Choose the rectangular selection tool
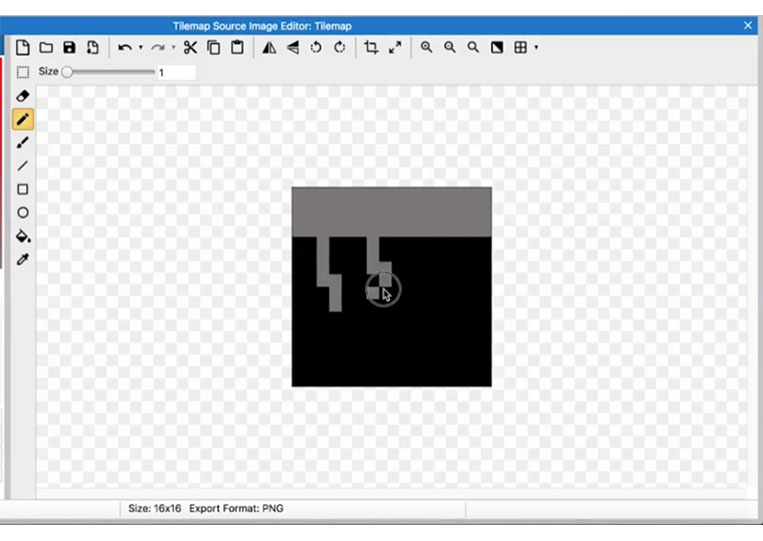The width and height of the screenshot is (763, 541). tap(22, 72)
